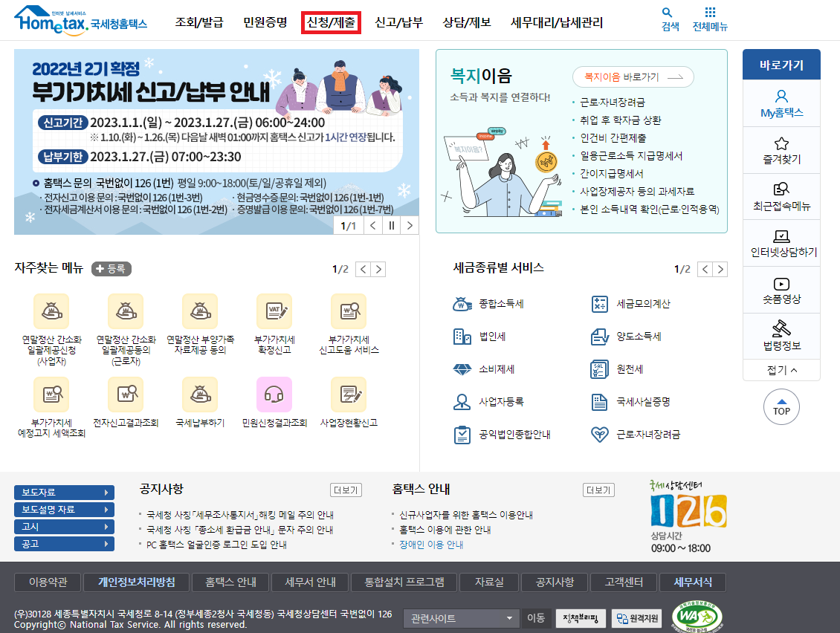The height and width of the screenshot is (633, 840).
Task: Open 민원신청결과조회 headset icon
Action: [x=274, y=395]
